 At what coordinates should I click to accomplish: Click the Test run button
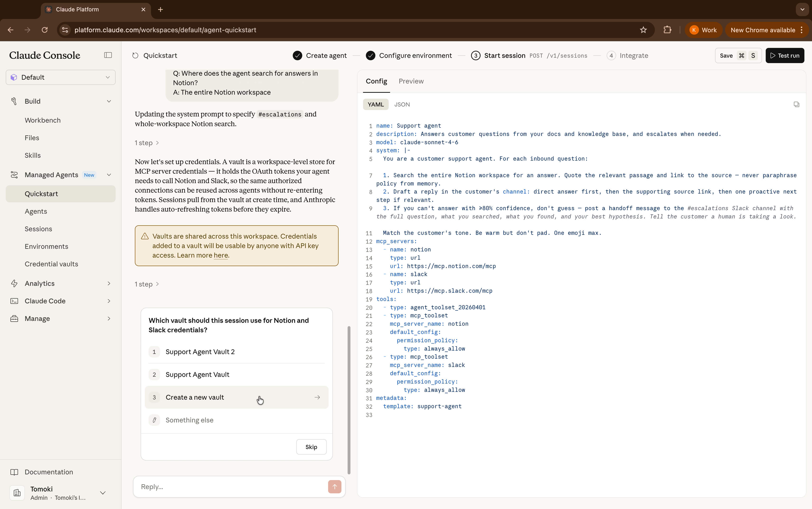coord(785,56)
